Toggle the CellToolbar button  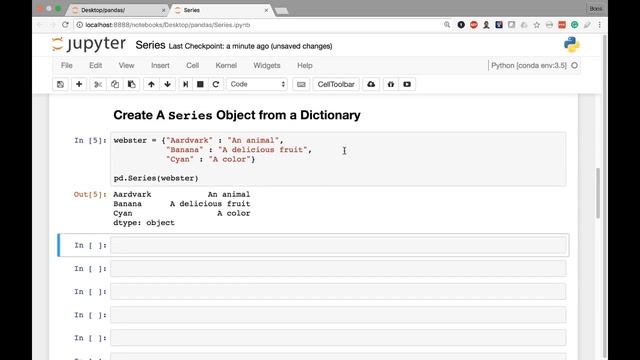point(336,84)
